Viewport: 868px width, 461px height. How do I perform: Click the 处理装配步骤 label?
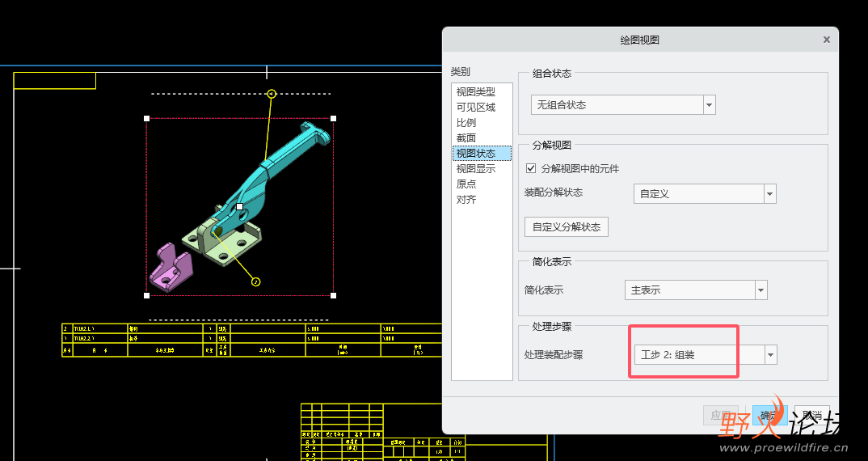click(x=553, y=355)
